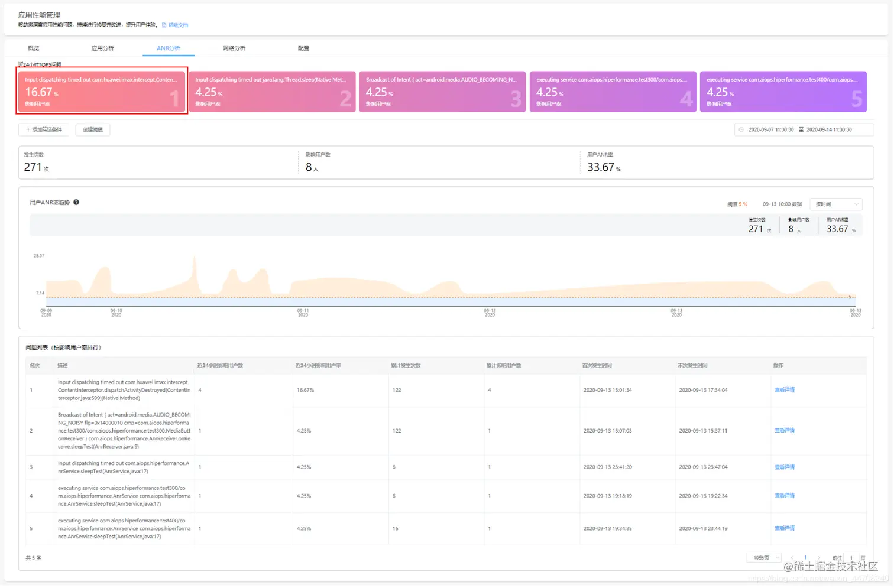Go to the 配置 tab
The image size is (894, 588).
click(x=303, y=48)
